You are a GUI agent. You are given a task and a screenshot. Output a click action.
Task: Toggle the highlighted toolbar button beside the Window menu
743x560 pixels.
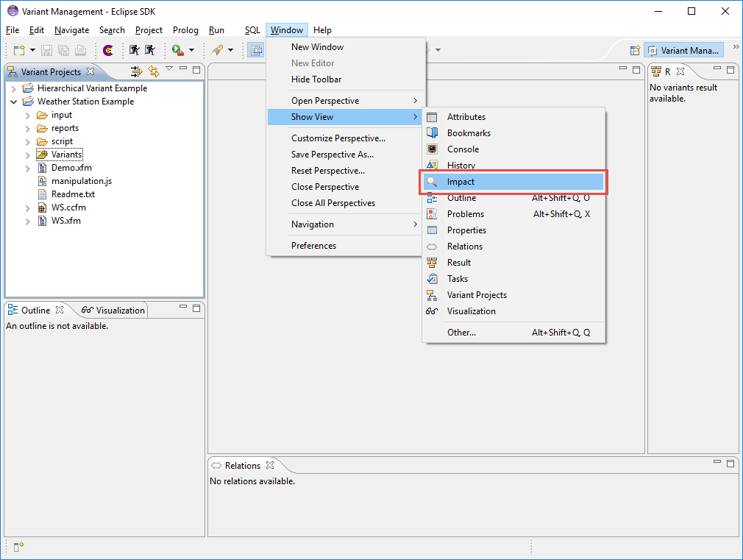click(256, 50)
